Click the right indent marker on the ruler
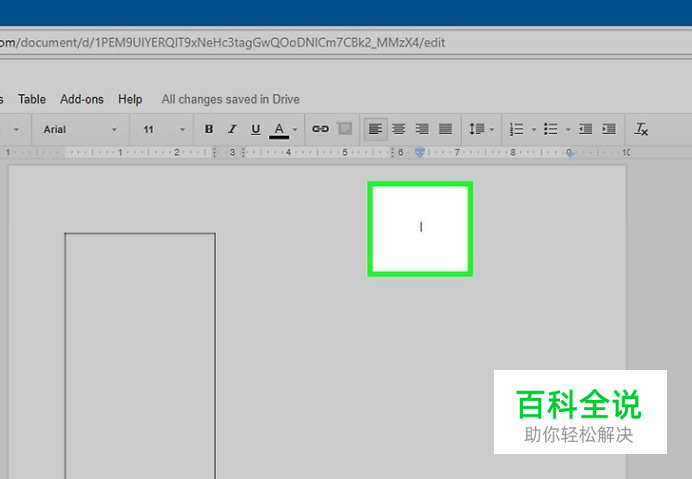692x479 pixels. tap(569, 153)
